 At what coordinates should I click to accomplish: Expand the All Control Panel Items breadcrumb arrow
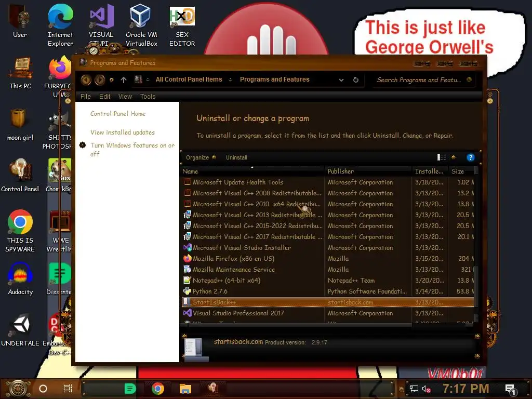point(230,79)
